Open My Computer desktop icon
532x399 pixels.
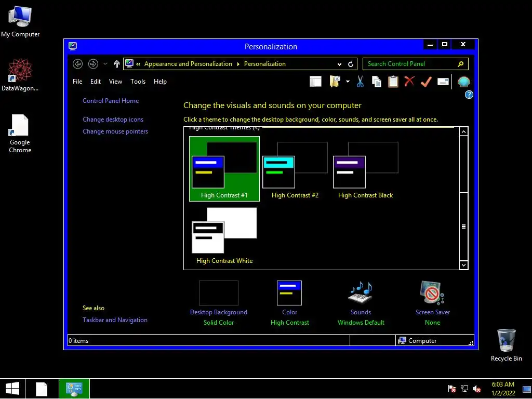pyautogui.click(x=20, y=22)
